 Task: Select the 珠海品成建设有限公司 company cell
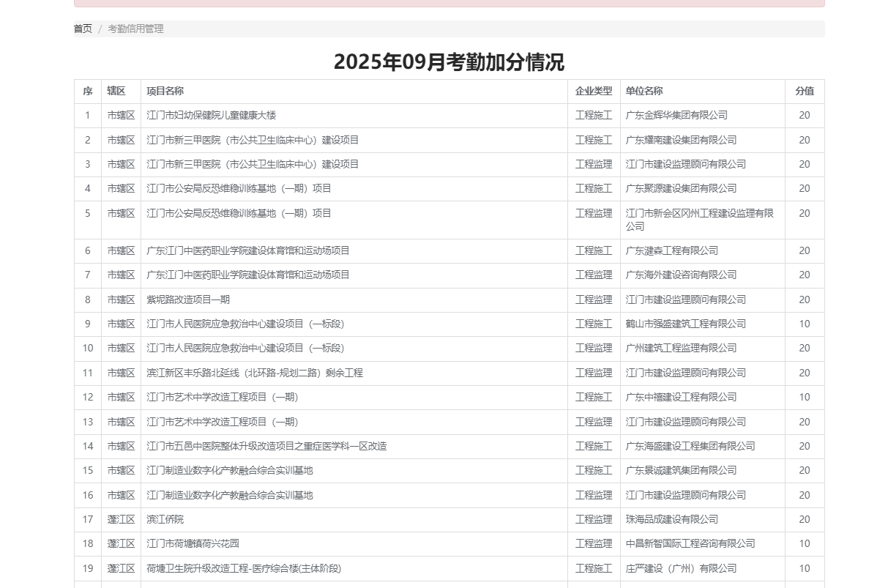click(x=671, y=519)
